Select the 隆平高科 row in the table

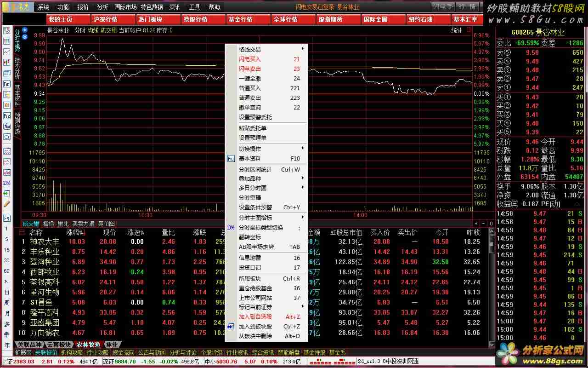click(x=250, y=312)
